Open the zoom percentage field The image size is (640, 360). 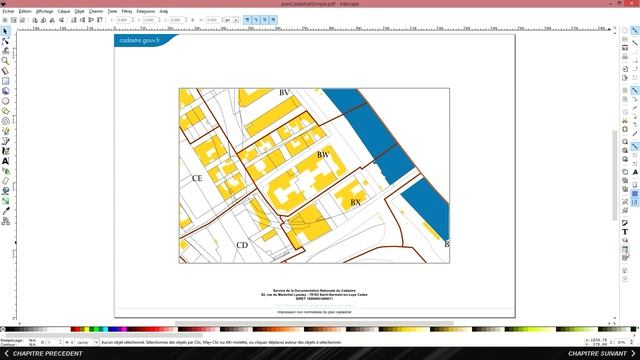click(621, 342)
